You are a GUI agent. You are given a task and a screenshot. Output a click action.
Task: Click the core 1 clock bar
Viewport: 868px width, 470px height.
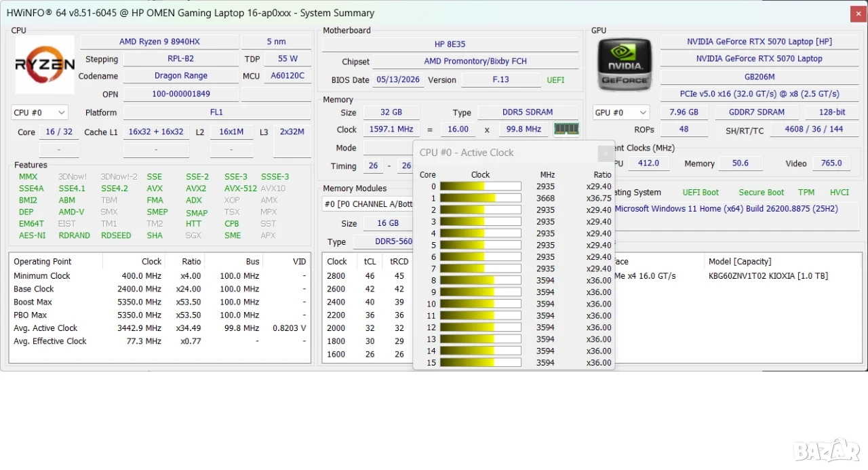coord(480,198)
